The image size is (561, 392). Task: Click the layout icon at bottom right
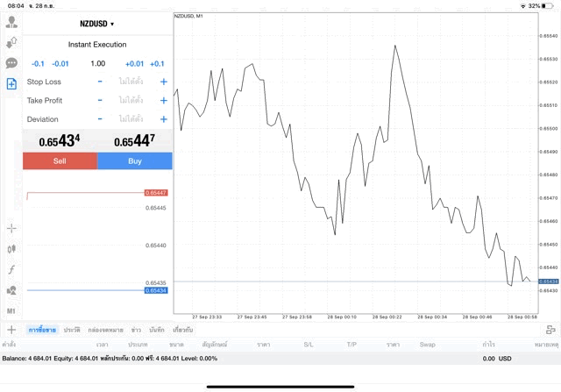click(x=550, y=330)
